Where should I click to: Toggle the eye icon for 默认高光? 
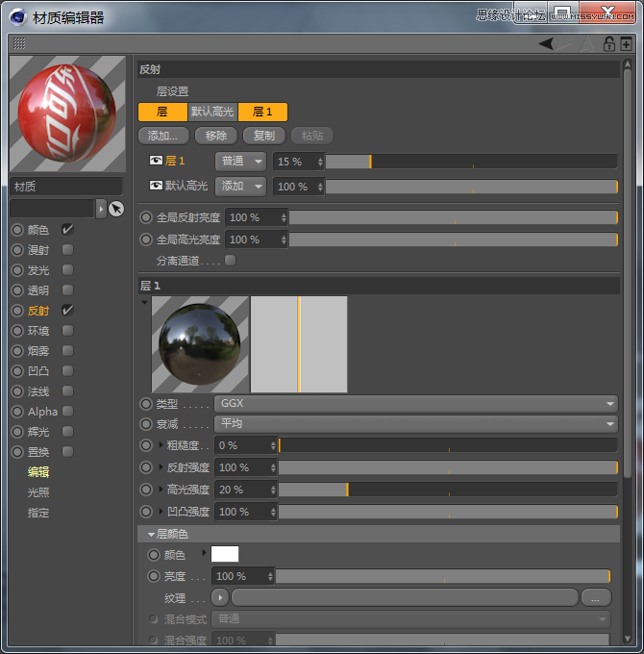point(156,187)
